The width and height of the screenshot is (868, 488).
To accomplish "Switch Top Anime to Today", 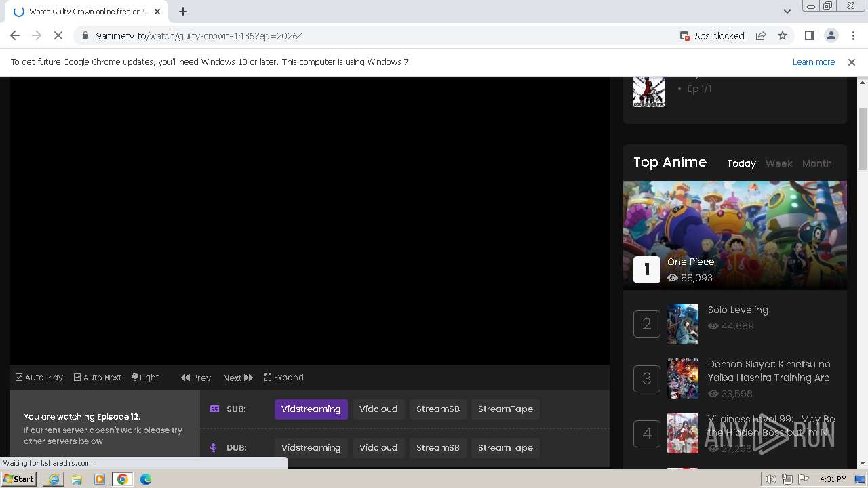I will (741, 163).
